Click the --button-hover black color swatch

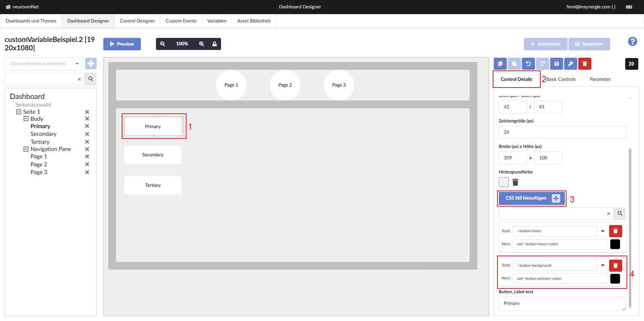click(x=615, y=244)
